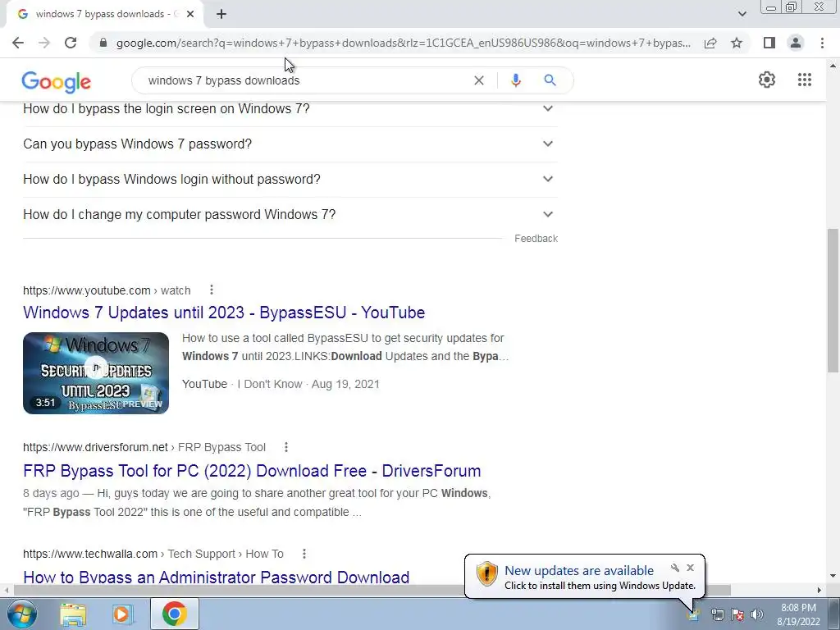Click the horizontal scrollbar at page bottom
This screenshot has width=840, height=630.
click(372, 590)
